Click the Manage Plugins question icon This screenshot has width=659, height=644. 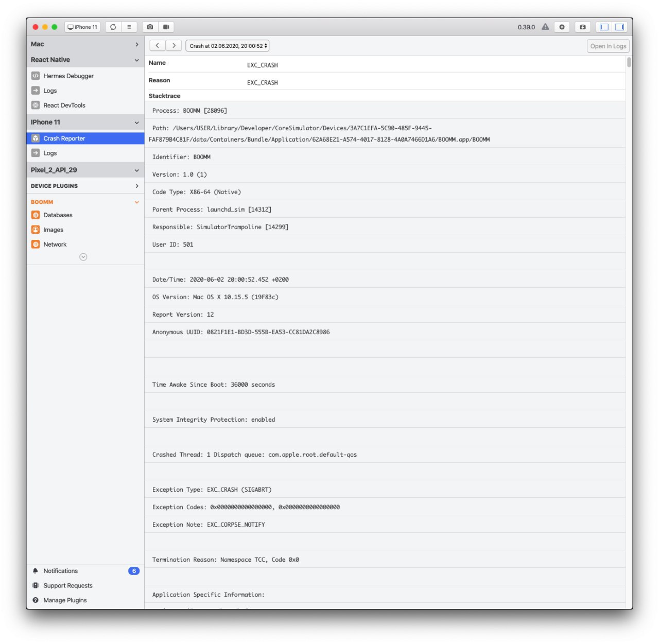point(36,600)
